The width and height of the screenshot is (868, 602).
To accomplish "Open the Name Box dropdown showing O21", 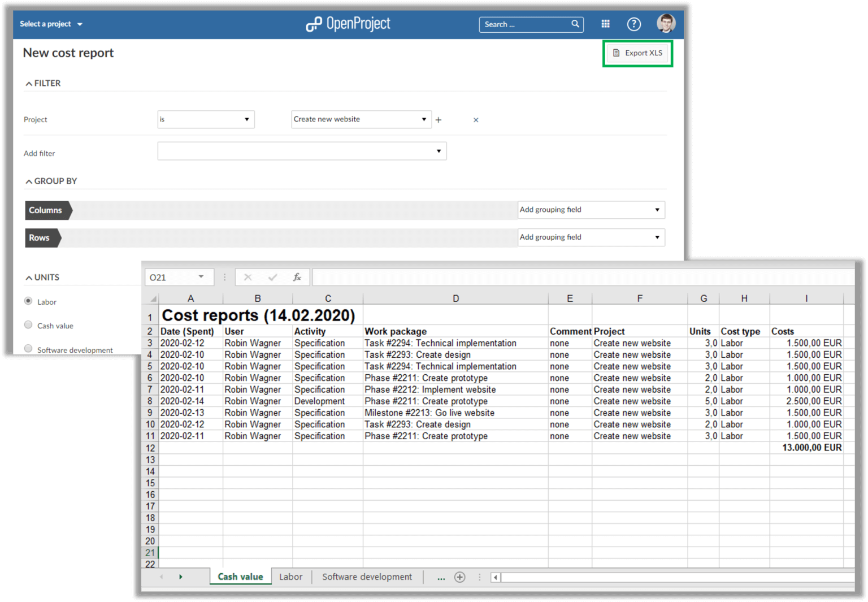I will click(201, 277).
